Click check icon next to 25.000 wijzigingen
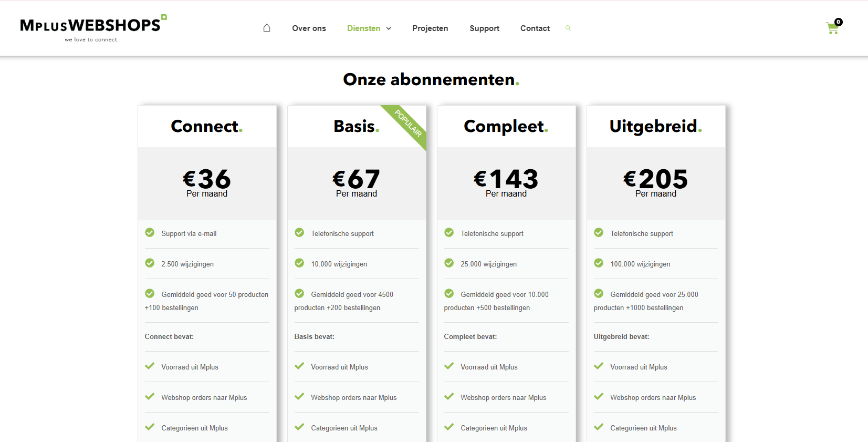This screenshot has height=442, width=868. (449, 263)
